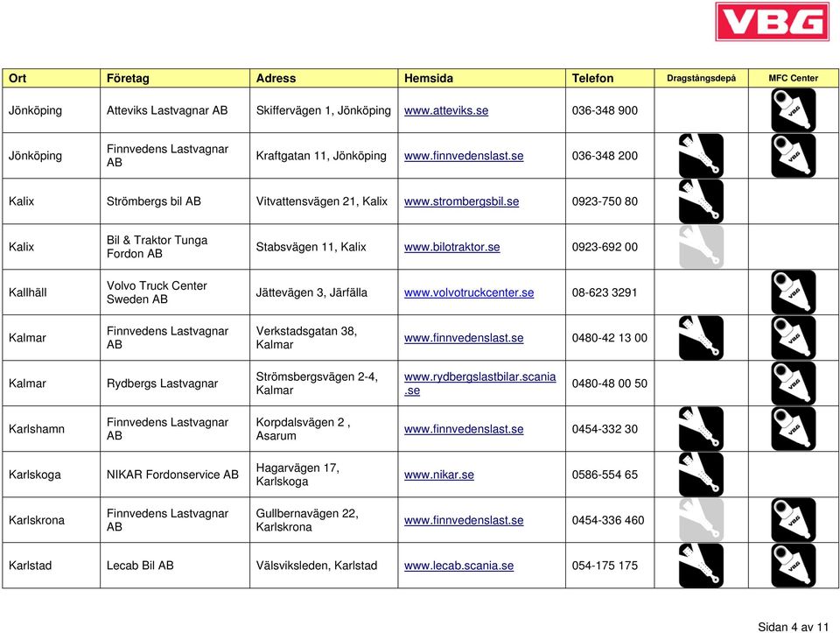This screenshot has height=633, width=840.
Task: Click the Kallhäll location cell
Action: click(x=52, y=292)
